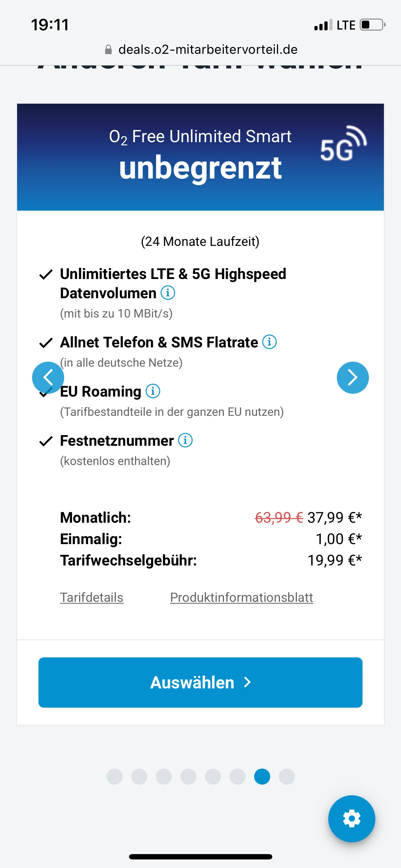Select the first carousel dot
The height and width of the screenshot is (868, 401).
pos(114,776)
